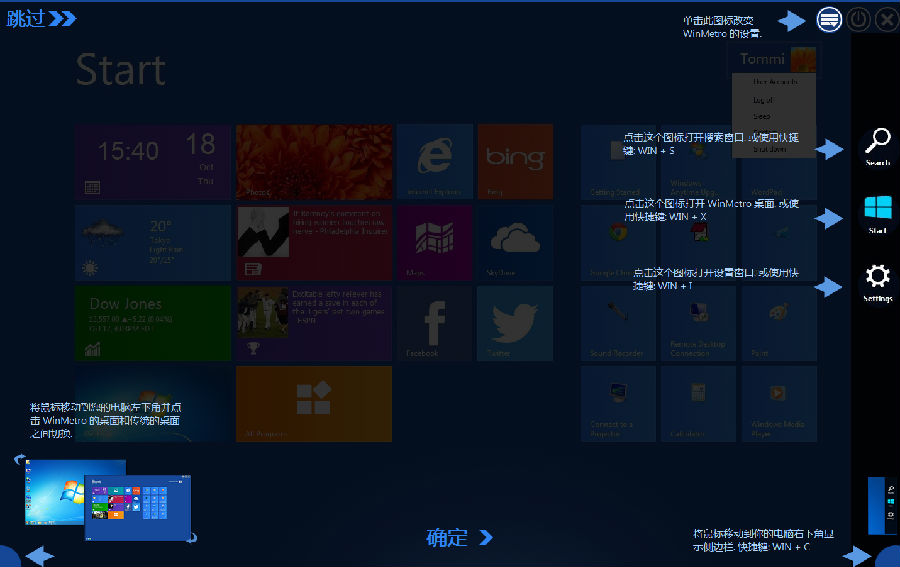Open the SkyDrive cloud tile
Viewport: 900px width, 567px height.
[515, 242]
